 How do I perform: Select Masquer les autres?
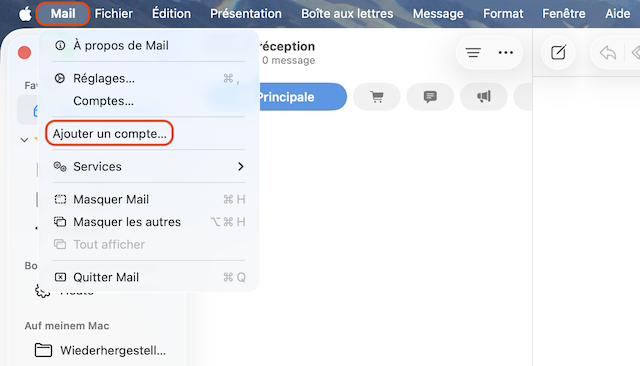(x=149, y=222)
